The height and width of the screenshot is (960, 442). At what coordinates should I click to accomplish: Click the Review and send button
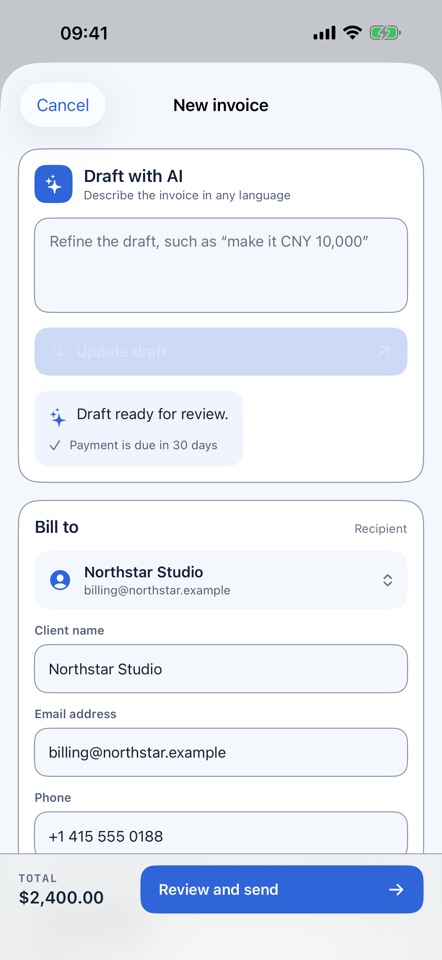point(282,890)
